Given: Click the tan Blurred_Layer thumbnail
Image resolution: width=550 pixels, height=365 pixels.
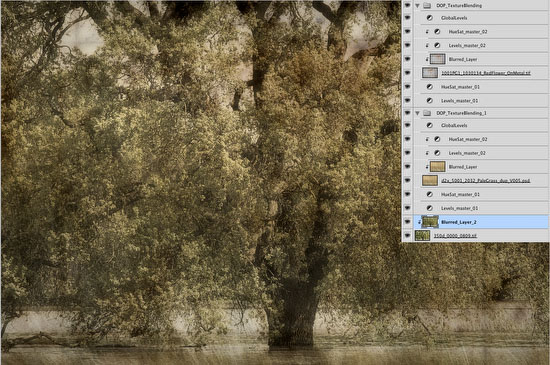Looking at the screenshot, I should (x=438, y=167).
